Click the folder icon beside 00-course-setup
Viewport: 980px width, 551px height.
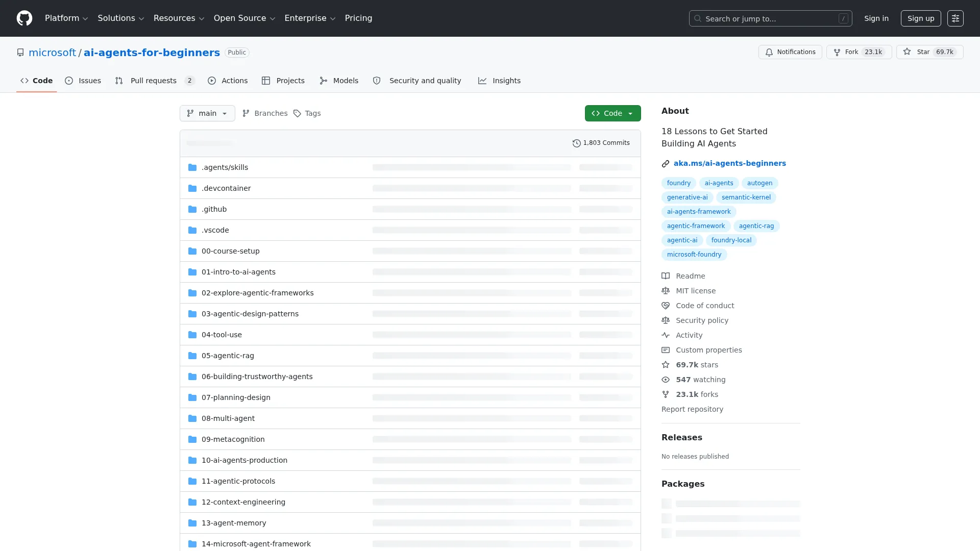192,251
